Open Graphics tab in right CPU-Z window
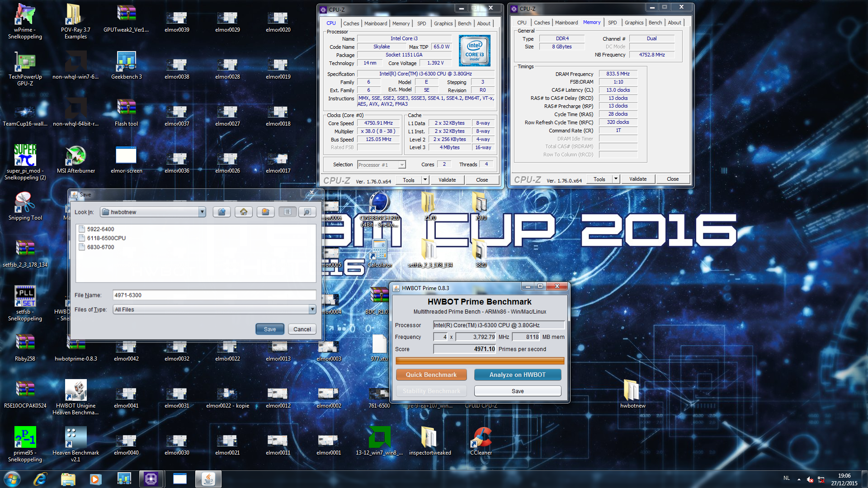This screenshot has width=868, height=488. pyautogui.click(x=634, y=23)
